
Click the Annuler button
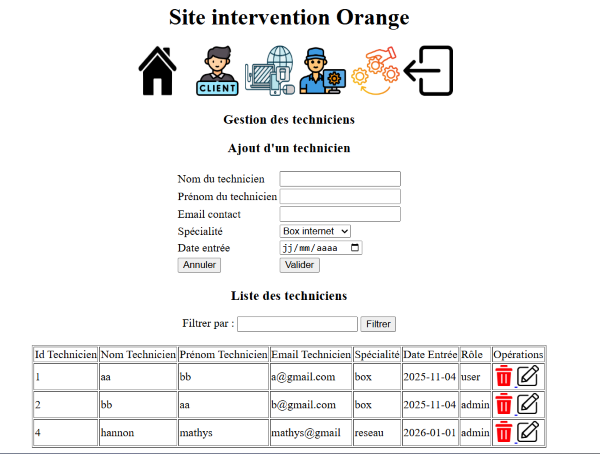(x=199, y=265)
